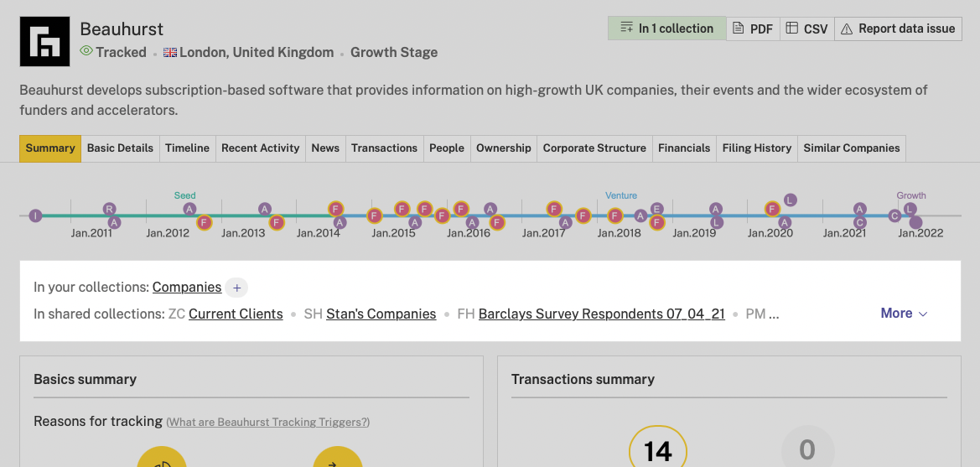This screenshot has height=467, width=980.
Task: Click the In 1 collection list icon
Action: pyautogui.click(x=626, y=29)
